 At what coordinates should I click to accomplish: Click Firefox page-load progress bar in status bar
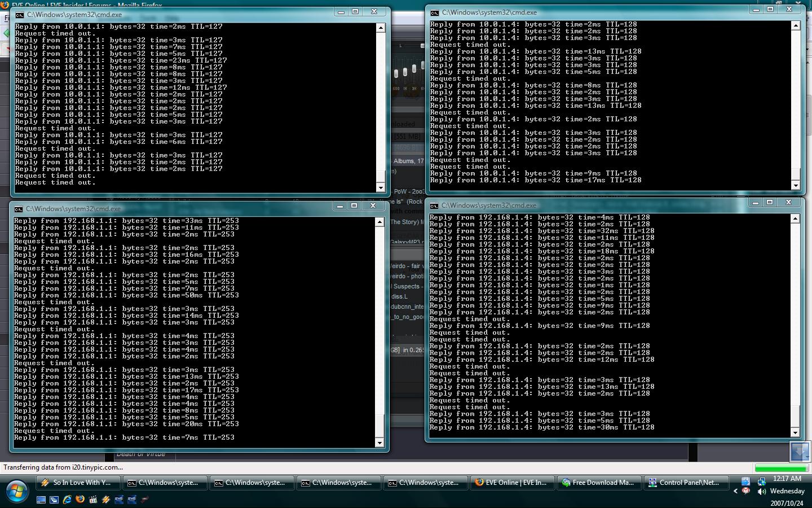point(781,468)
